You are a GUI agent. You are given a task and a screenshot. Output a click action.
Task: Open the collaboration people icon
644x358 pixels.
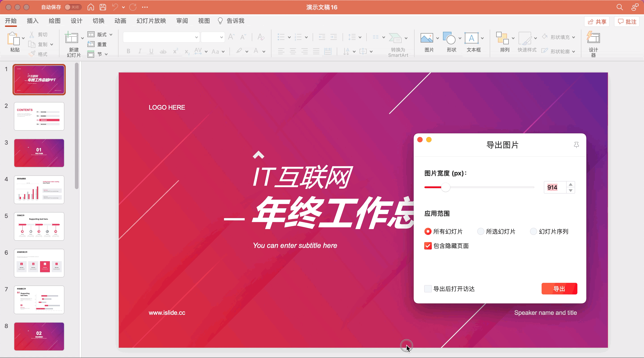(635, 7)
